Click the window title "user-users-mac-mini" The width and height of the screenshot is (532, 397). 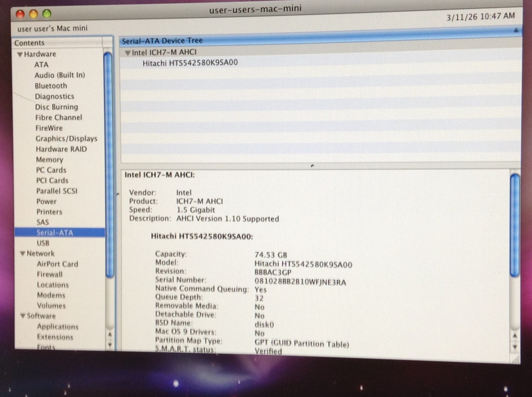pyautogui.click(x=255, y=9)
